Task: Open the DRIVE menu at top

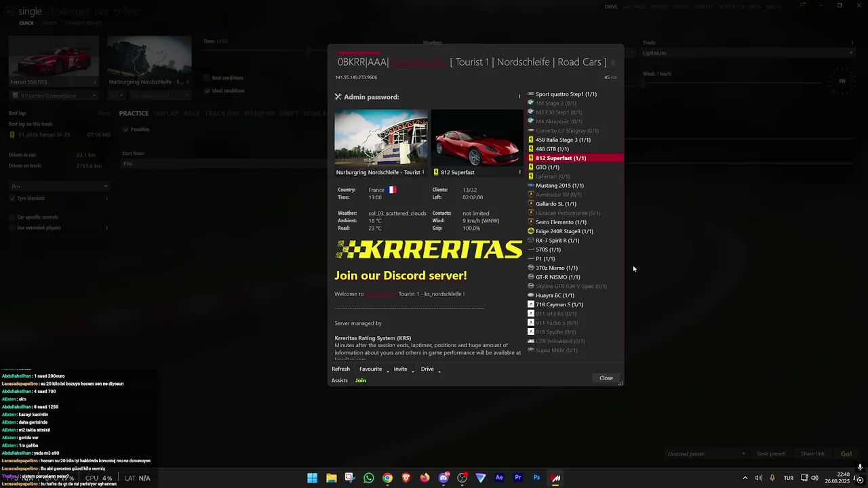Action: [611, 7]
